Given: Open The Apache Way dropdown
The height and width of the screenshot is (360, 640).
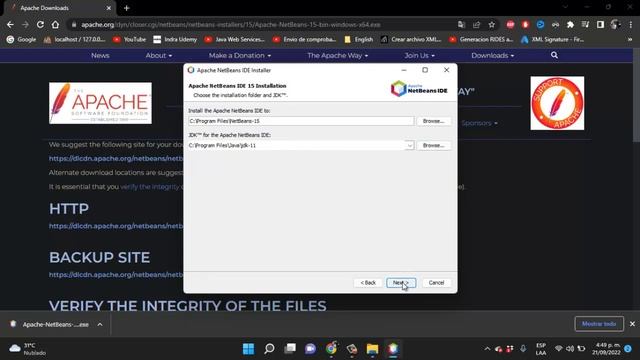Looking at the screenshot, I should [x=338, y=56].
